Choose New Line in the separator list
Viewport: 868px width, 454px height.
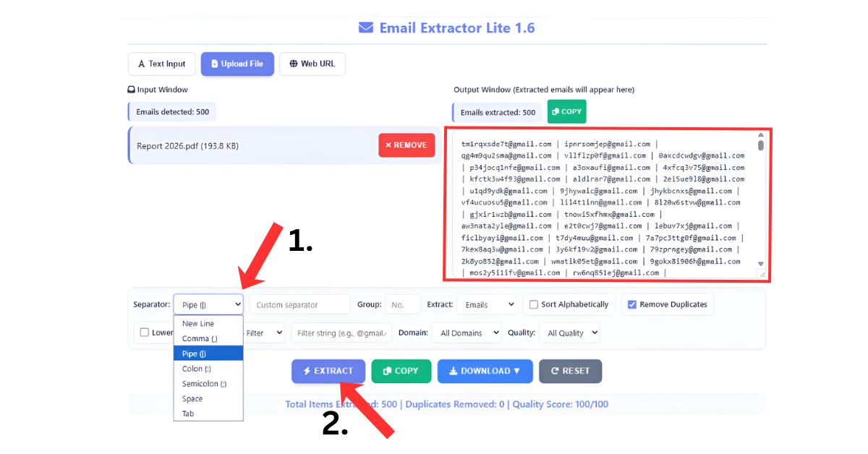(x=208, y=324)
